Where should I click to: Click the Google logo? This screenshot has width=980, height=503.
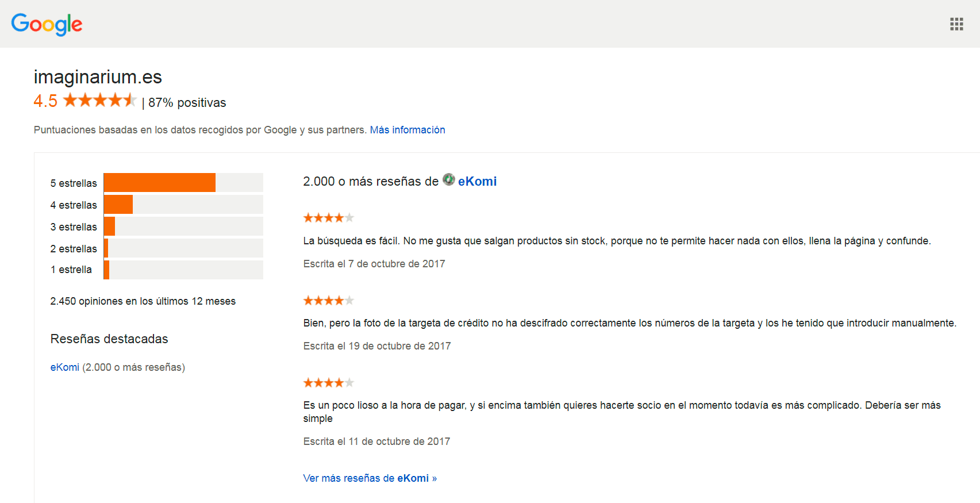click(x=47, y=24)
